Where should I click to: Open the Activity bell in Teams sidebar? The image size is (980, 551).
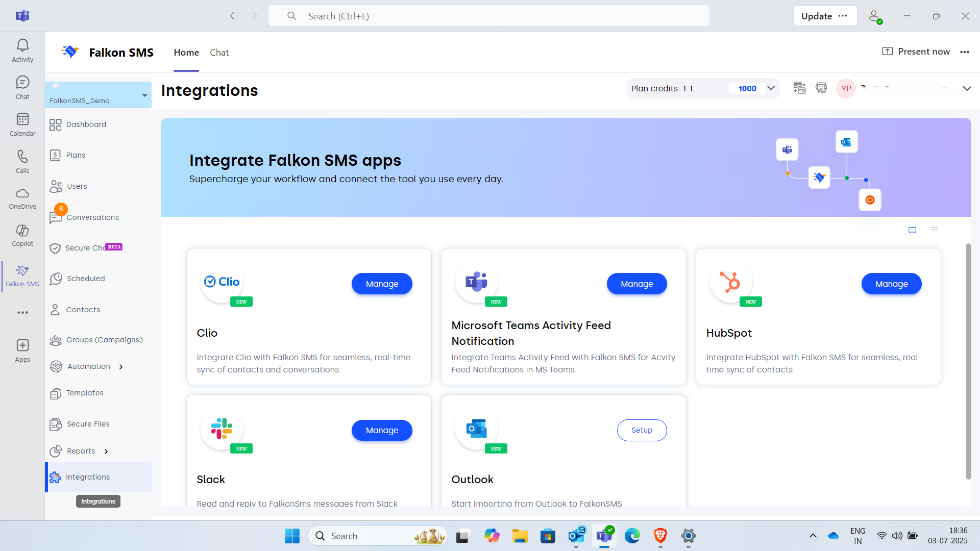click(x=22, y=50)
